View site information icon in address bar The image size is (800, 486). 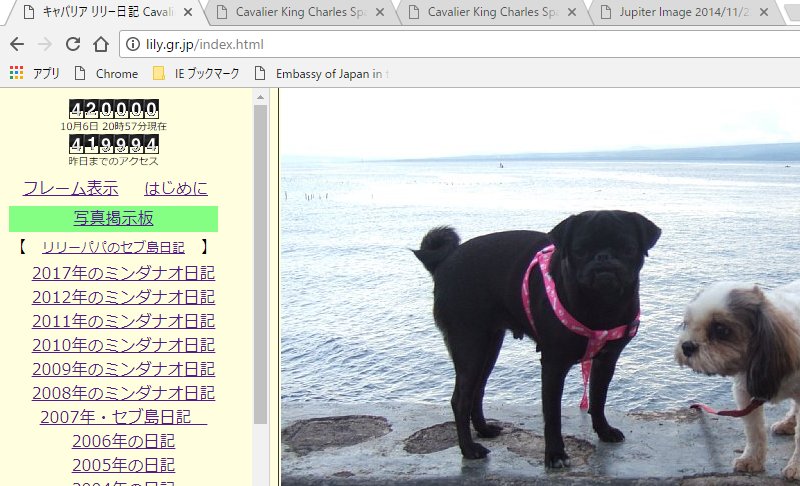[133, 44]
